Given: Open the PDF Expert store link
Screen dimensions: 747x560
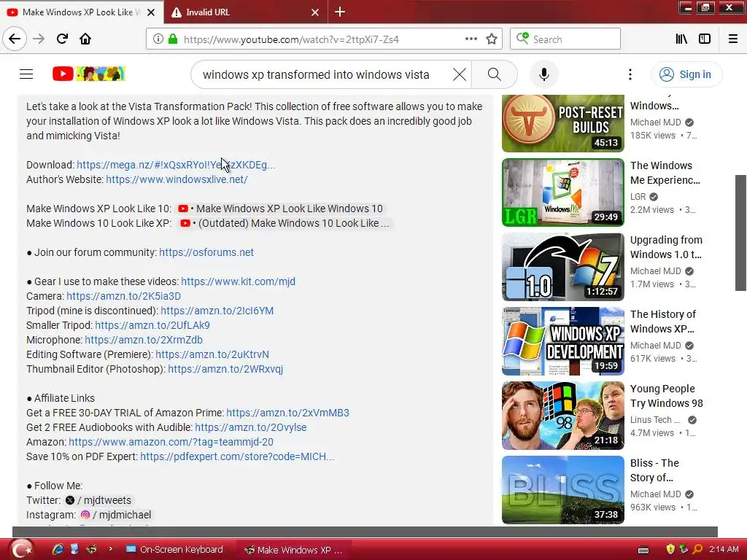Looking at the screenshot, I should pyautogui.click(x=237, y=456).
